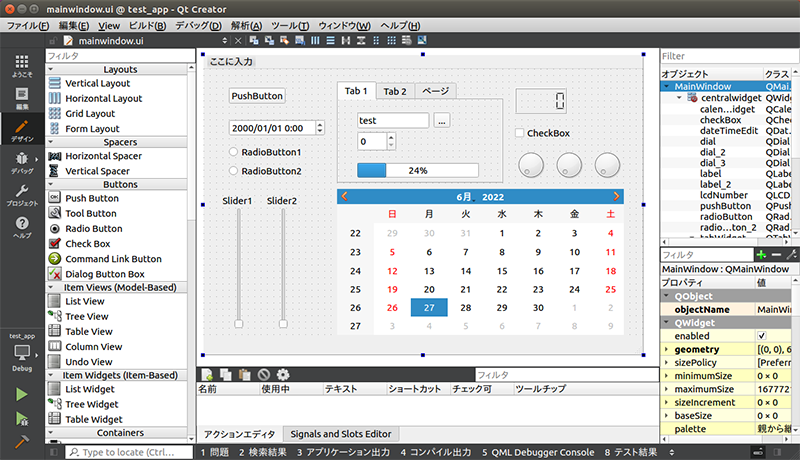Go to next month in calendar
Image resolution: width=800 pixels, height=460 pixels.
616,196
